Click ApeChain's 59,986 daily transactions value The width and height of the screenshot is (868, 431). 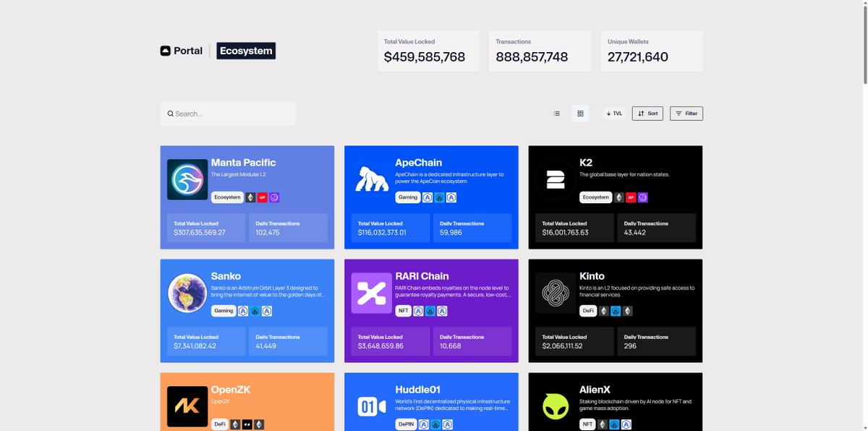(451, 233)
